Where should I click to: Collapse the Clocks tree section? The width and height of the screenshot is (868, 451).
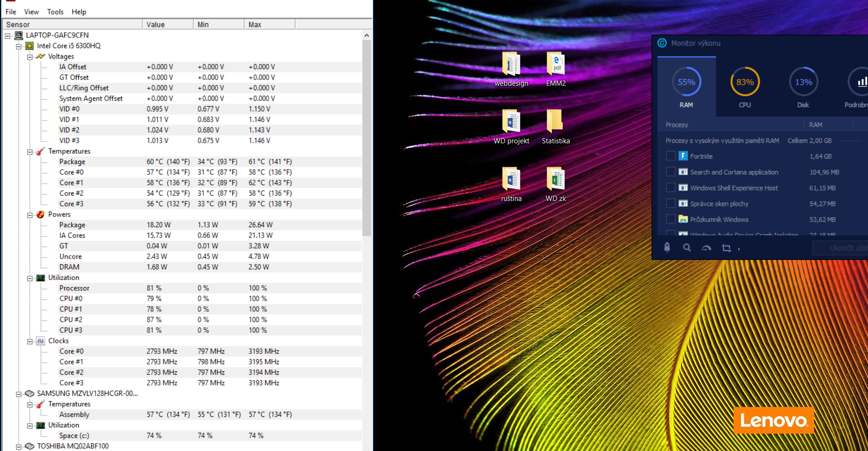pos(30,341)
